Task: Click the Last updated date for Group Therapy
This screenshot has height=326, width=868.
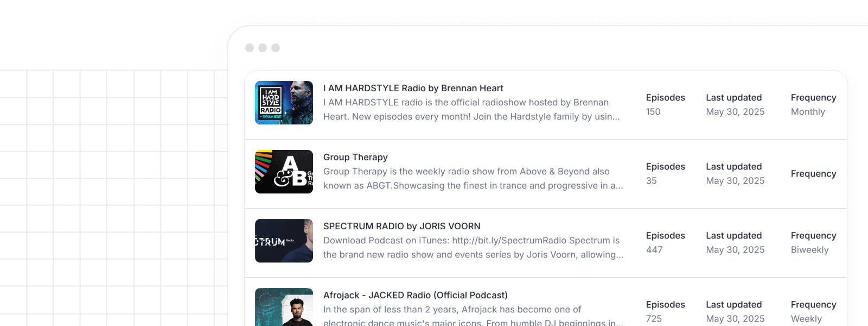Action: [x=735, y=181]
